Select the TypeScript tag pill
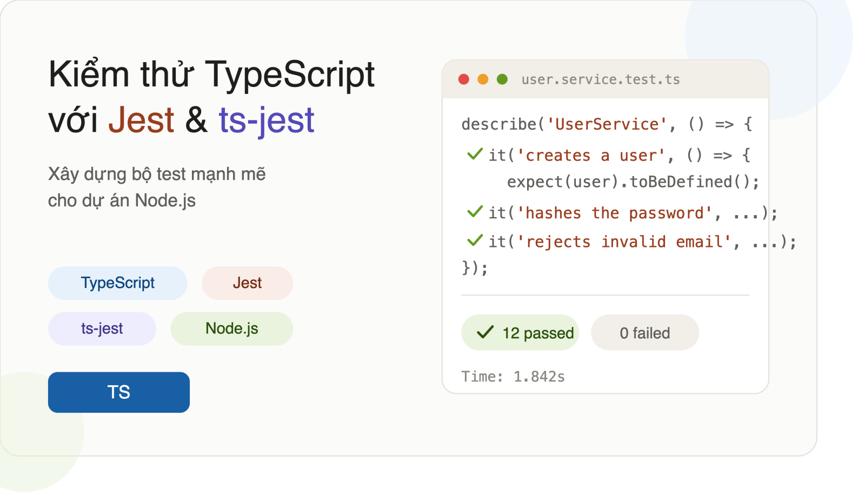 point(118,283)
